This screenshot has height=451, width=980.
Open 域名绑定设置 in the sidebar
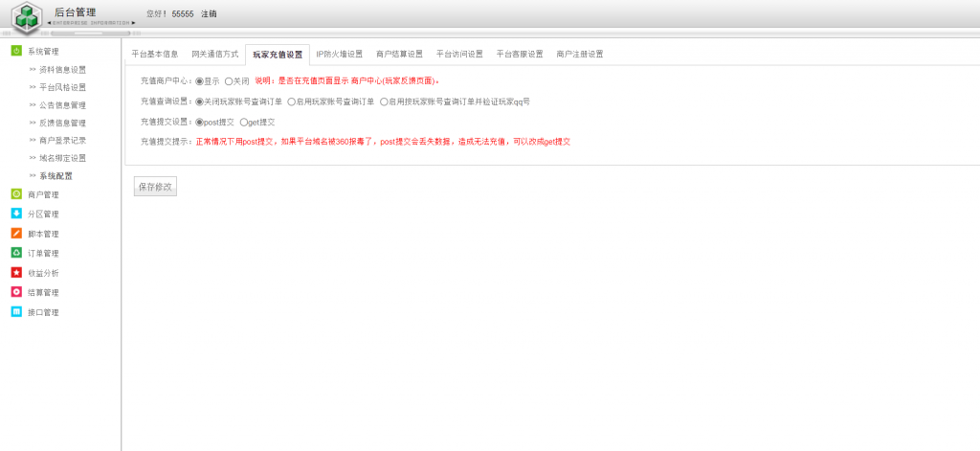(x=62, y=158)
